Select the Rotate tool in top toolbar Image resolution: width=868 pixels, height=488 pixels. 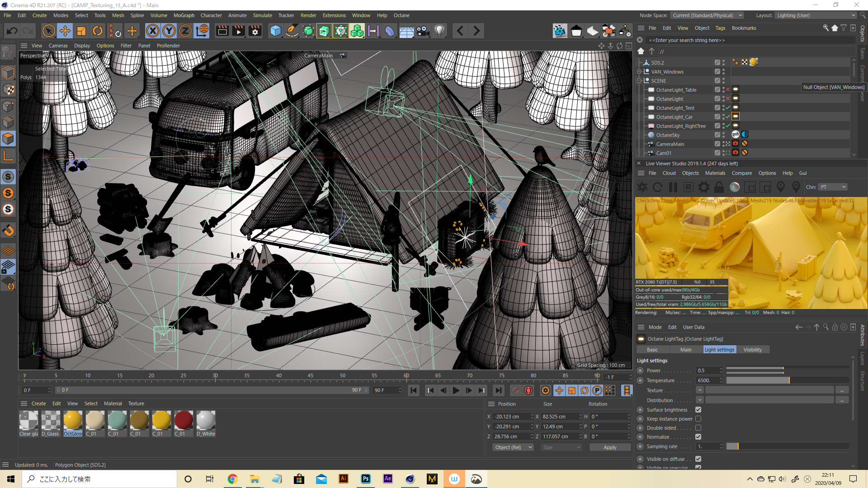click(98, 31)
